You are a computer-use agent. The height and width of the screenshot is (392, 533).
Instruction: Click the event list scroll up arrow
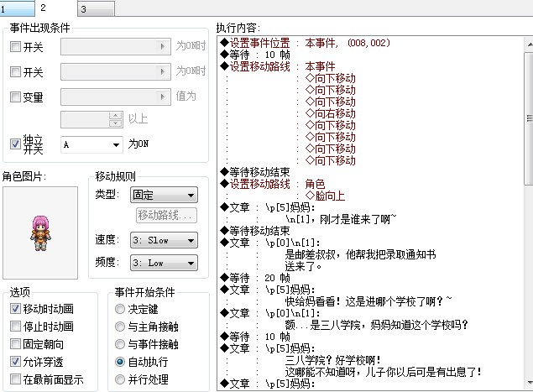tap(529, 44)
